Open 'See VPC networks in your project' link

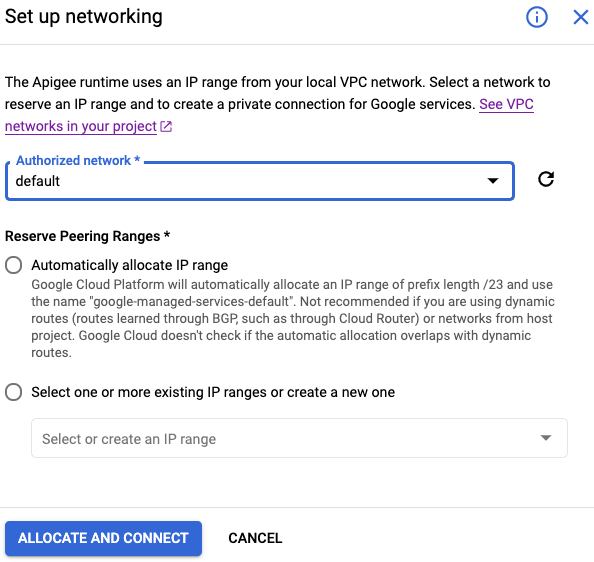(x=269, y=115)
